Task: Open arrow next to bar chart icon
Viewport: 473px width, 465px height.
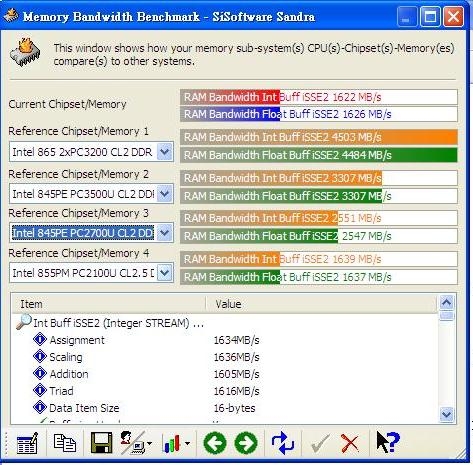Action: (x=187, y=443)
